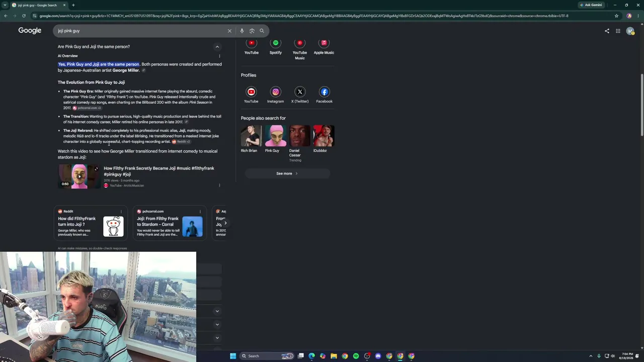Viewport: 644px width, 362px height.
Task: Open options on the pchcorral.com card
Action: point(200,211)
